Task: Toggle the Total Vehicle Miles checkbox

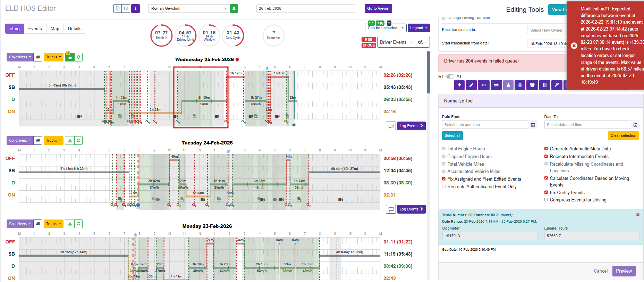Action: [444, 164]
